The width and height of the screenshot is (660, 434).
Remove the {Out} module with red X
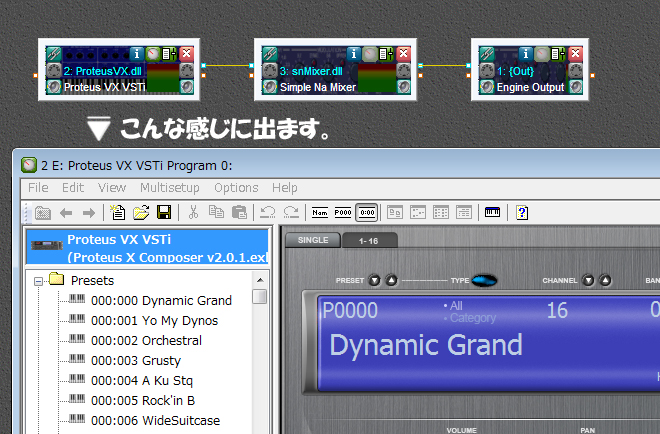[575, 53]
